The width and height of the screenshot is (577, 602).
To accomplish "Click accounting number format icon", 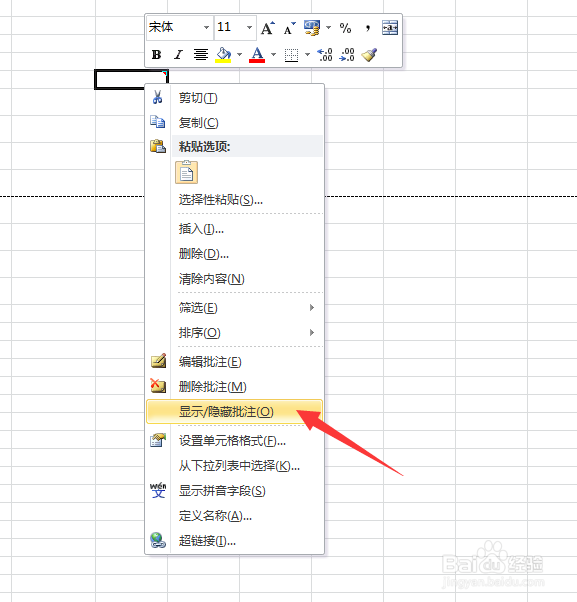I will [312, 28].
